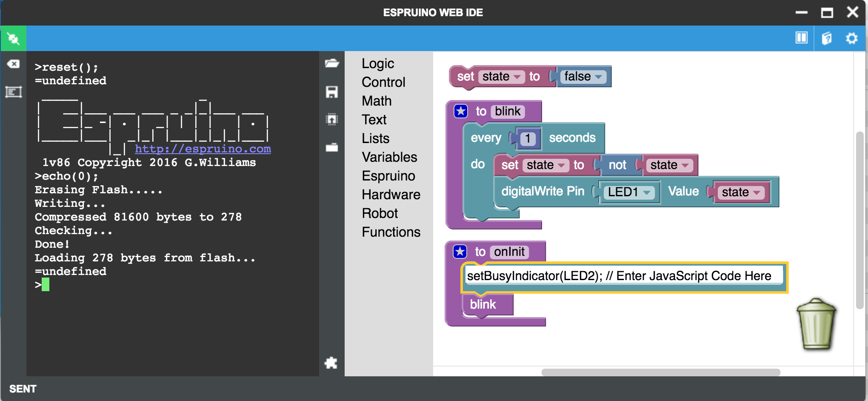
Task: Toggle split view layout icon in the toolbar
Action: 802,38
